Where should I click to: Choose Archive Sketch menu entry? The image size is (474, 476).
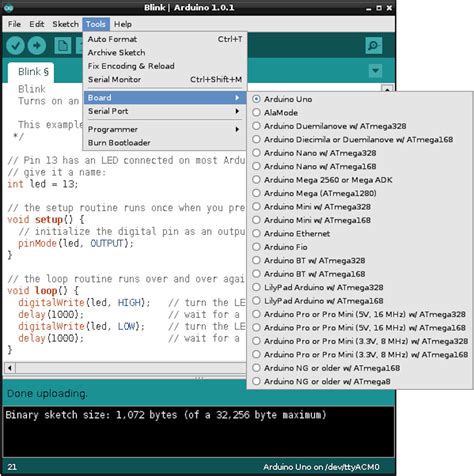[x=165, y=52]
